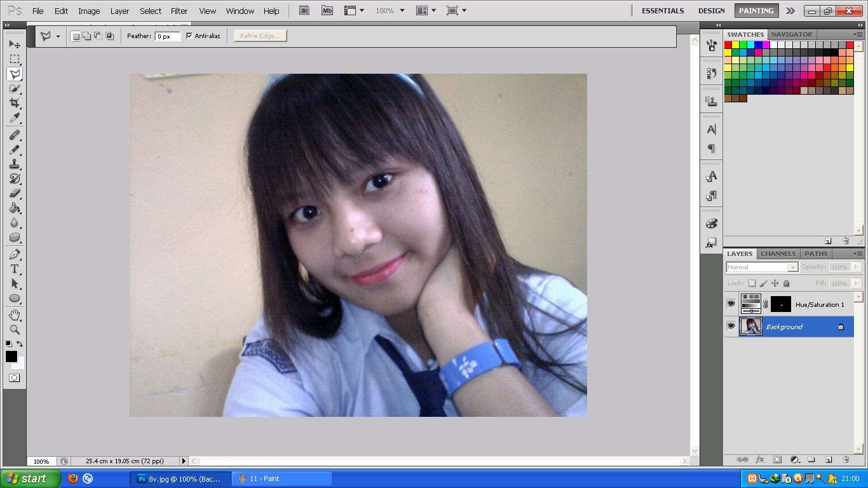The height and width of the screenshot is (488, 868).
Task: Open the Layers panel options menu
Action: 858,254
